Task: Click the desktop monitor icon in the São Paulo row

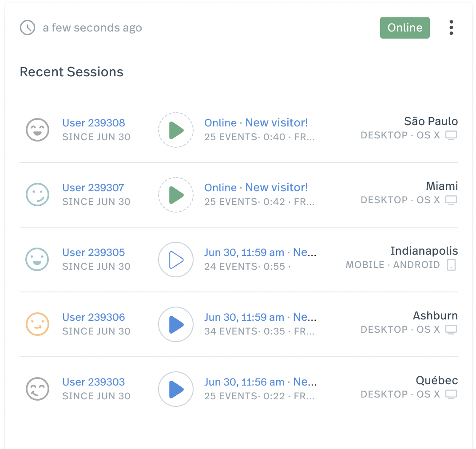Action: [x=451, y=135]
